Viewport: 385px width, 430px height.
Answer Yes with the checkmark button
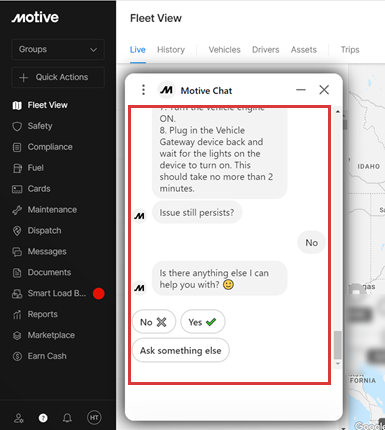coord(203,322)
